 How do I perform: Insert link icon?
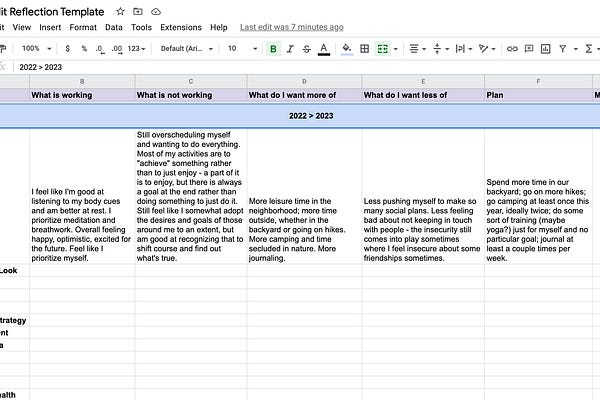[x=512, y=49]
